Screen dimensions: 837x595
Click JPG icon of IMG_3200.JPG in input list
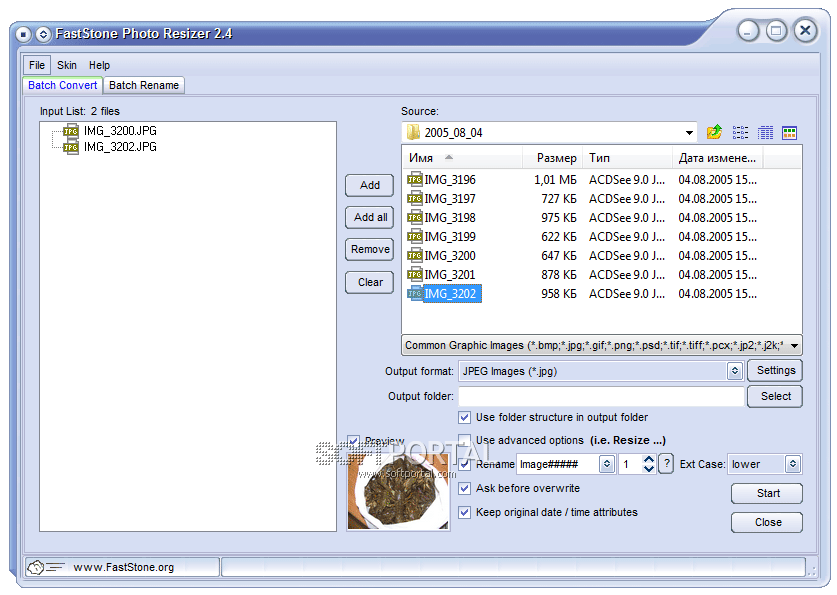point(71,131)
